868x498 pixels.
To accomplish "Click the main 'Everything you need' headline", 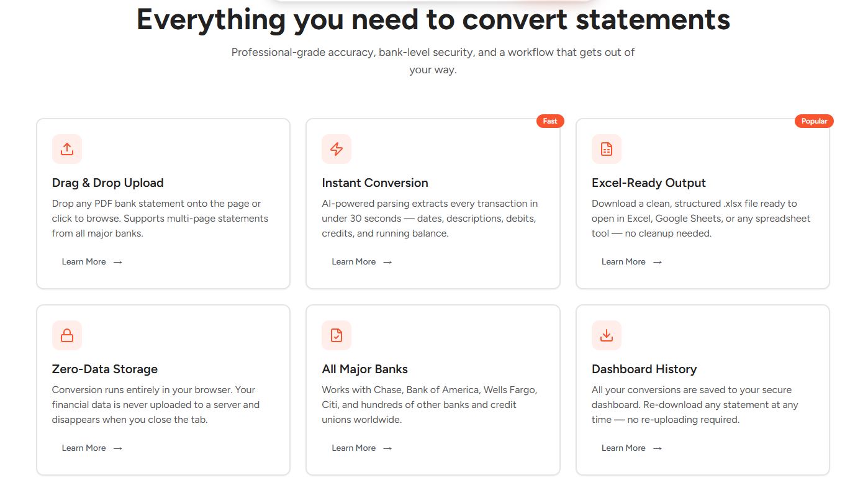I will [433, 20].
